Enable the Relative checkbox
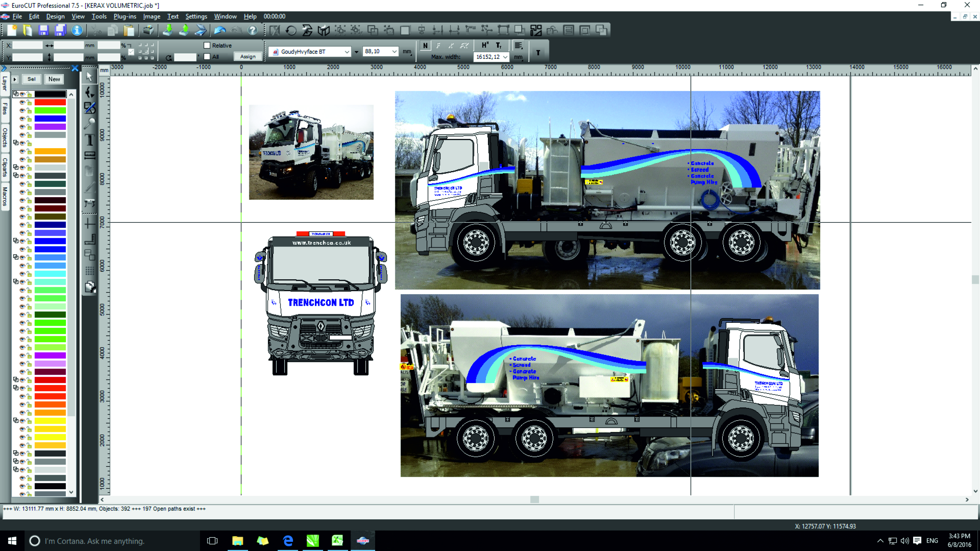Viewport: 980px width, 551px height. (207, 45)
